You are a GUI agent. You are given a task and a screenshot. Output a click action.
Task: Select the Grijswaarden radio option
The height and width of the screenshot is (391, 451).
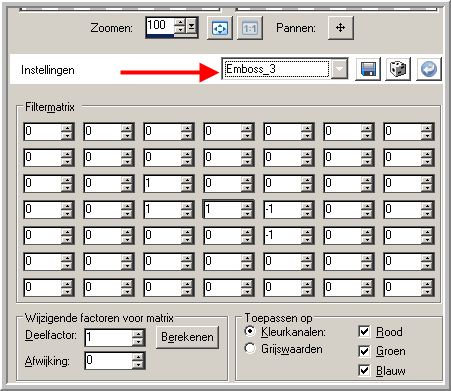tap(250, 348)
